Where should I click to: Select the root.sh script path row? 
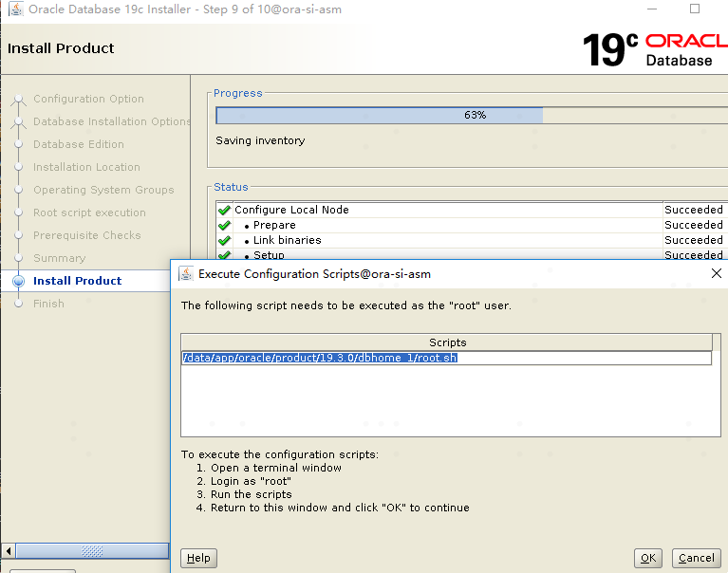coord(446,358)
